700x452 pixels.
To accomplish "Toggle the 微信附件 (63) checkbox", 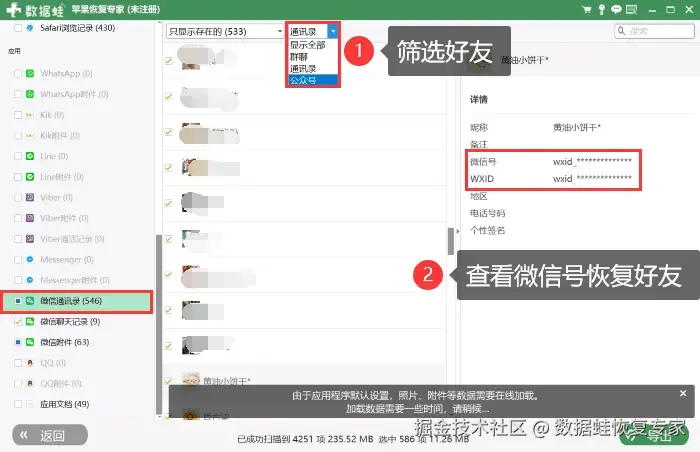I will click(18, 342).
